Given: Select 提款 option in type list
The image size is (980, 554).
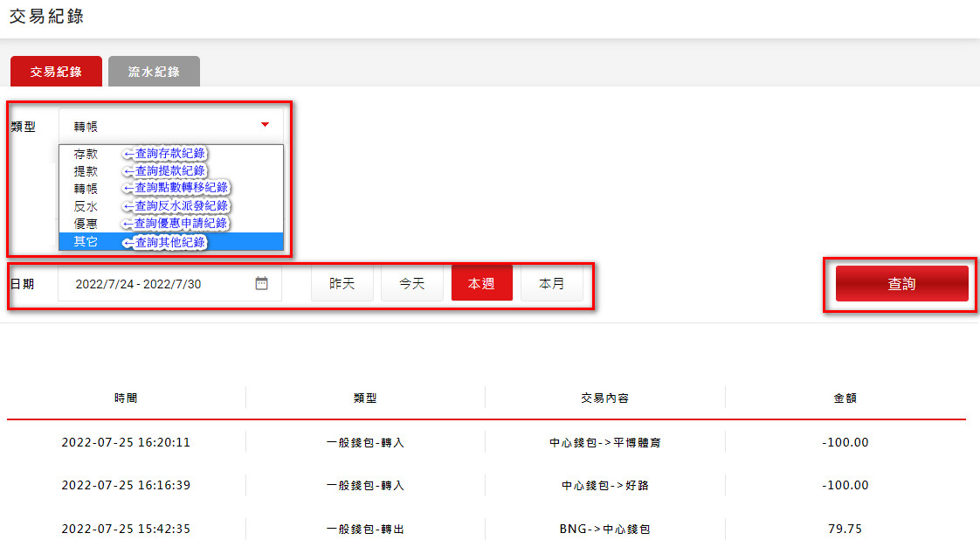Looking at the screenshot, I should click(171, 170).
